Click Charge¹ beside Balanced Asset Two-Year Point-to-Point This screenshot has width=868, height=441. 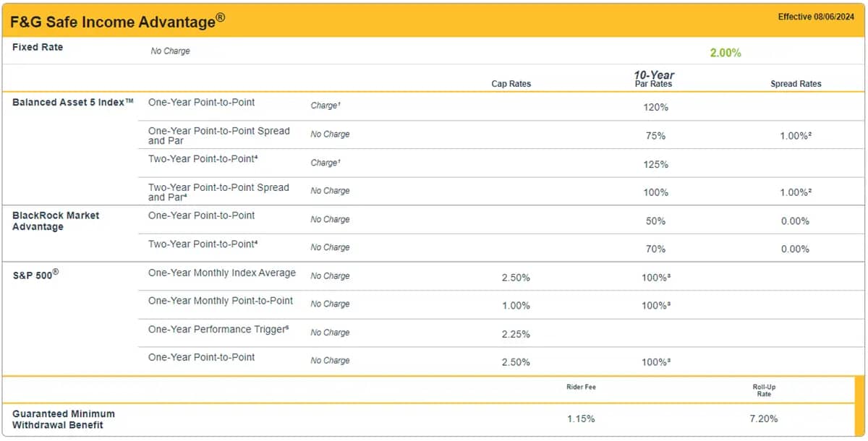(325, 163)
